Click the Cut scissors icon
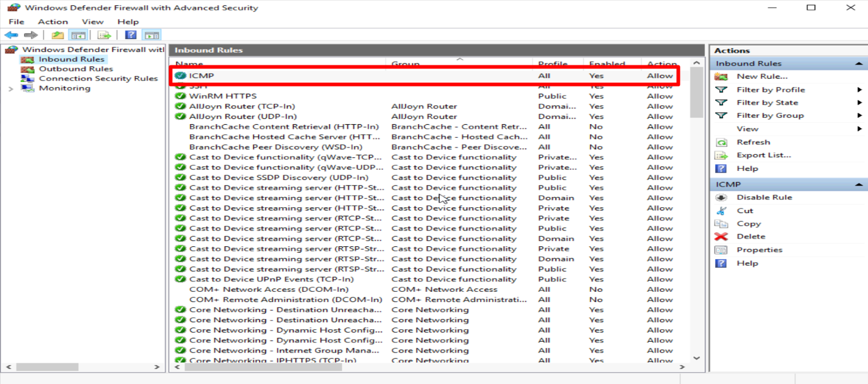The image size is (868, 384). [722, 210]
